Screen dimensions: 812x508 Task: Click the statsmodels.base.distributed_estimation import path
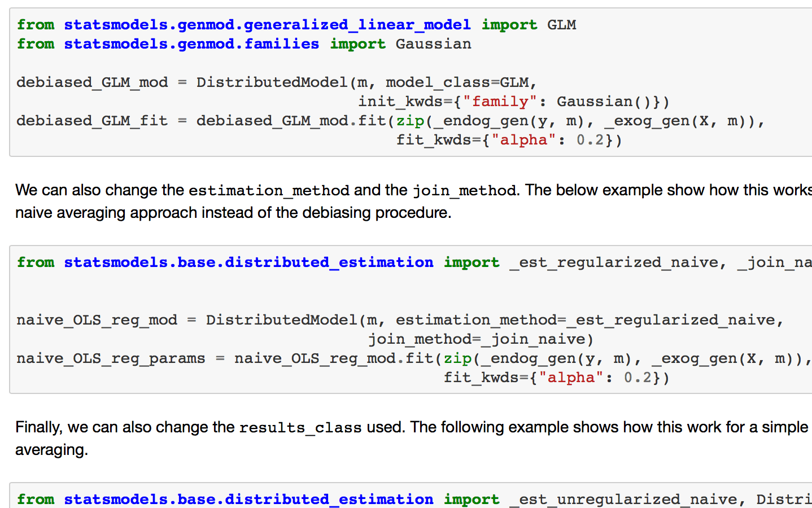[248, 262]
